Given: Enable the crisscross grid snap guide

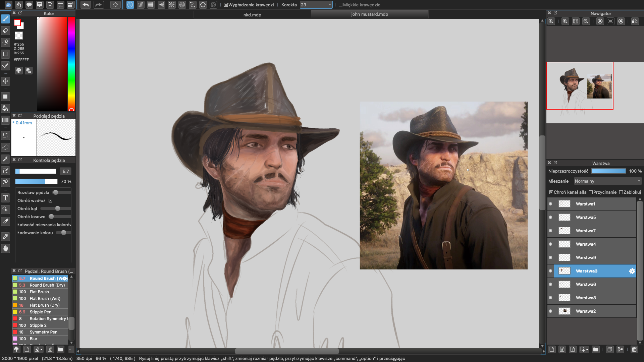Looking at the screenshot, I should (x=151, y=5).
